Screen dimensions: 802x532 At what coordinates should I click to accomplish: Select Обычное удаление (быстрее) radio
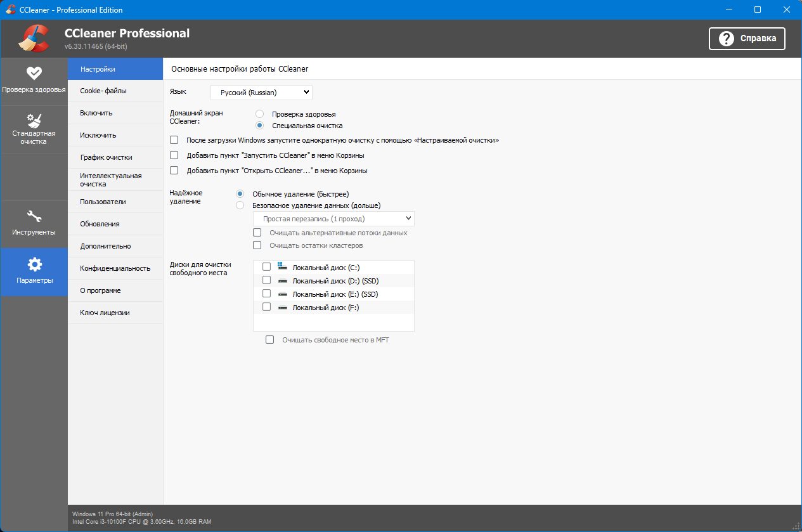[x=240, y=194]
